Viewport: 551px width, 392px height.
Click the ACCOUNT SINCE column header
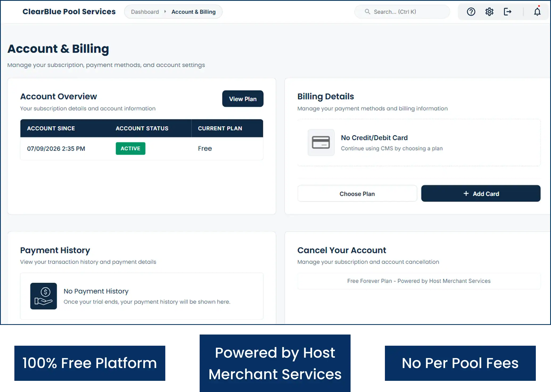[51, 128]
